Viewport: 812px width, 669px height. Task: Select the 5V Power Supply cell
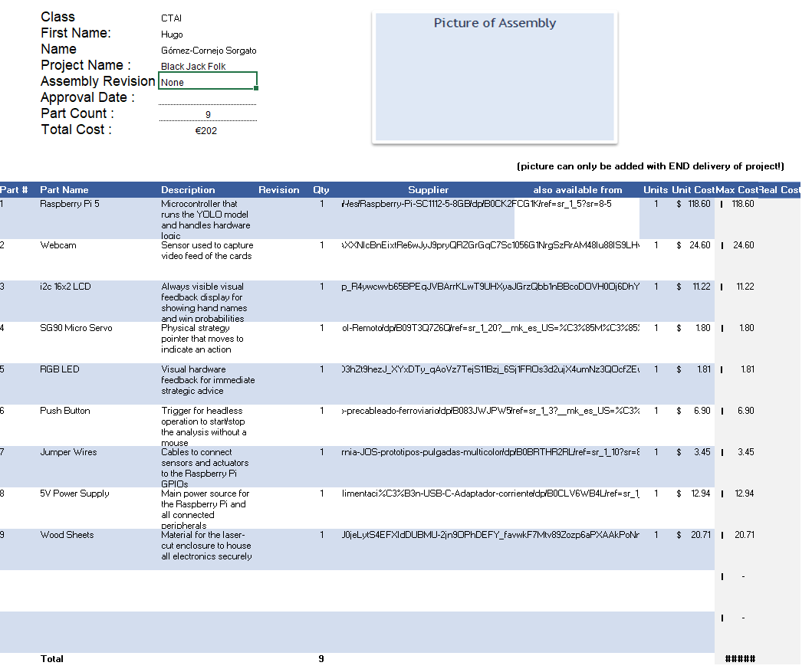click(x=74, y=494)
